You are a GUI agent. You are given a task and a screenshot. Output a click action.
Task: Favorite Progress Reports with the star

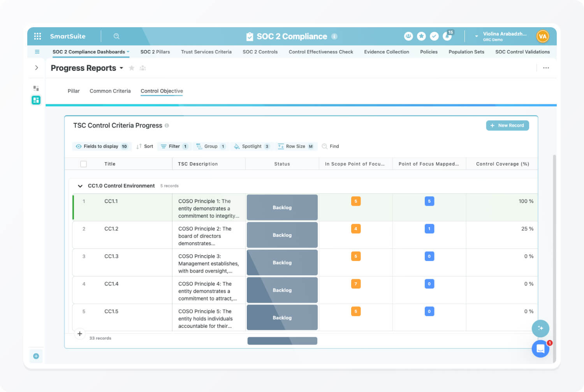[x=132, y=68]
